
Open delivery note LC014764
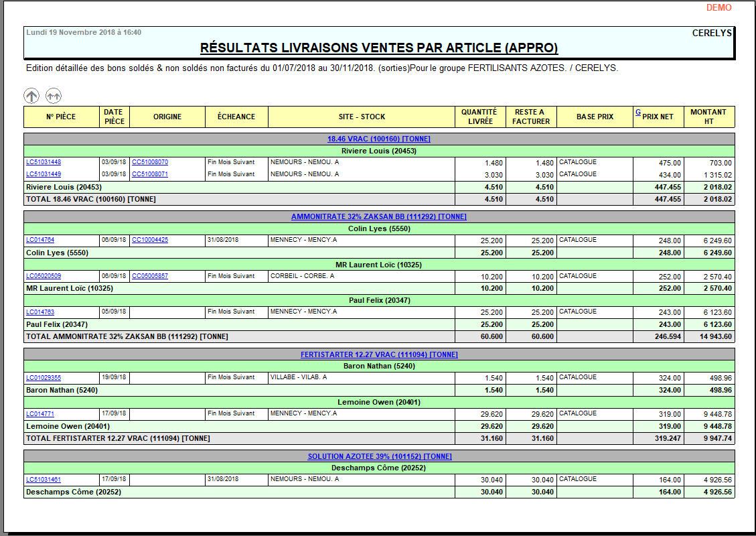click(x=40, y=240)
